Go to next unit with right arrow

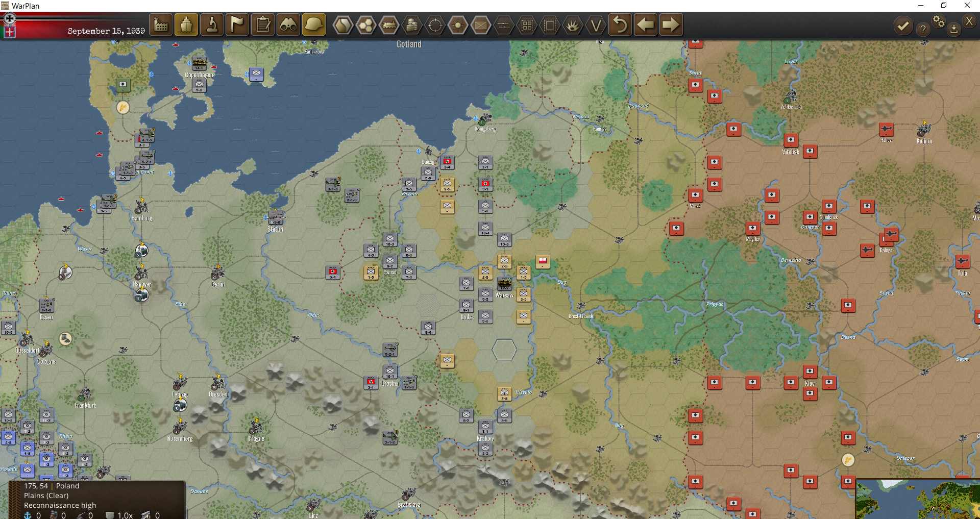click(671, 24)
